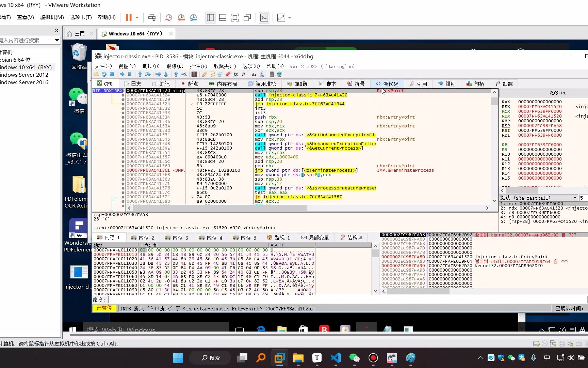This screenshot has height=368, width=588.
Task: Click the variables hash icon
Action: tap(244, 74)
